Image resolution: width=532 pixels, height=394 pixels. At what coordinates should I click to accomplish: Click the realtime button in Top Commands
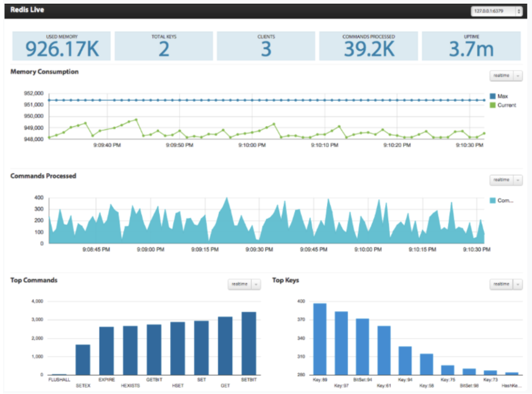coord(240,284)
